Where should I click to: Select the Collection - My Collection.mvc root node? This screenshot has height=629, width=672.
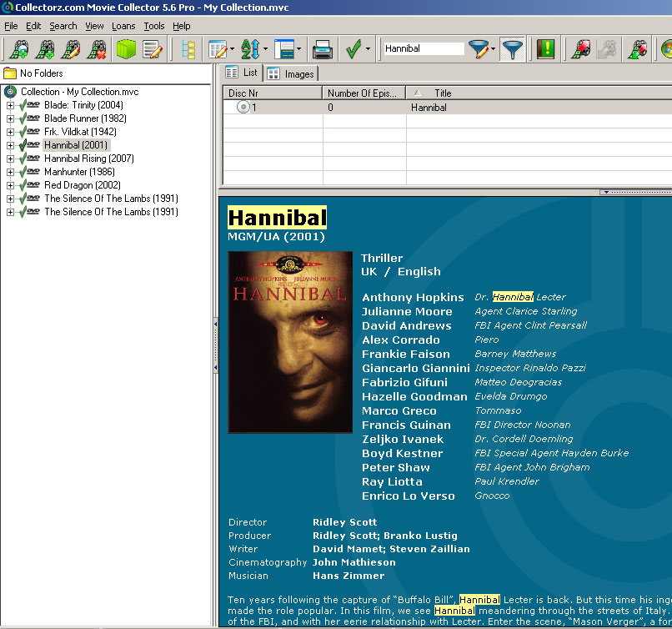(80, 92)
